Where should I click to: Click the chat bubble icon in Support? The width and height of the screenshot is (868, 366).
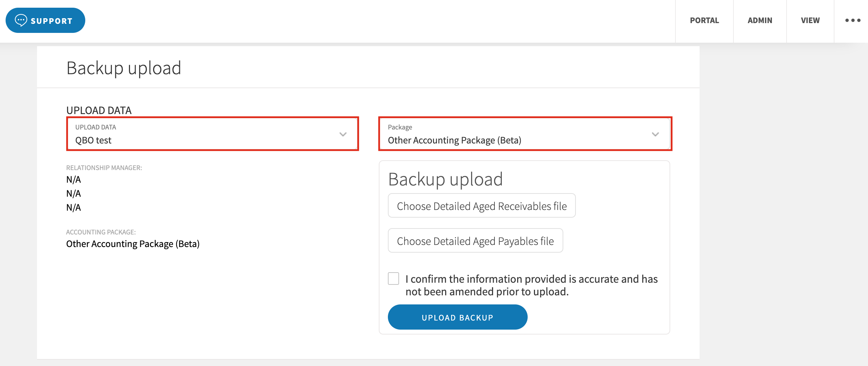tap(21, 20)
